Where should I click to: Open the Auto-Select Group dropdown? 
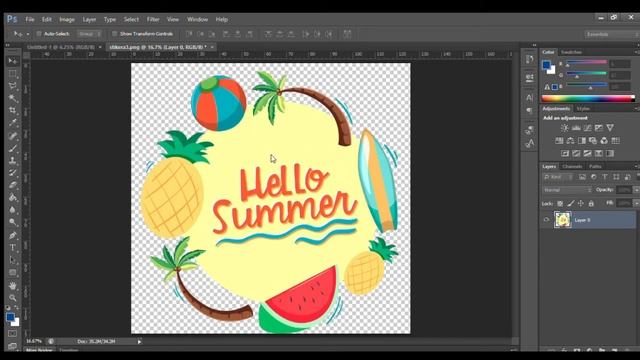[90, 34]
